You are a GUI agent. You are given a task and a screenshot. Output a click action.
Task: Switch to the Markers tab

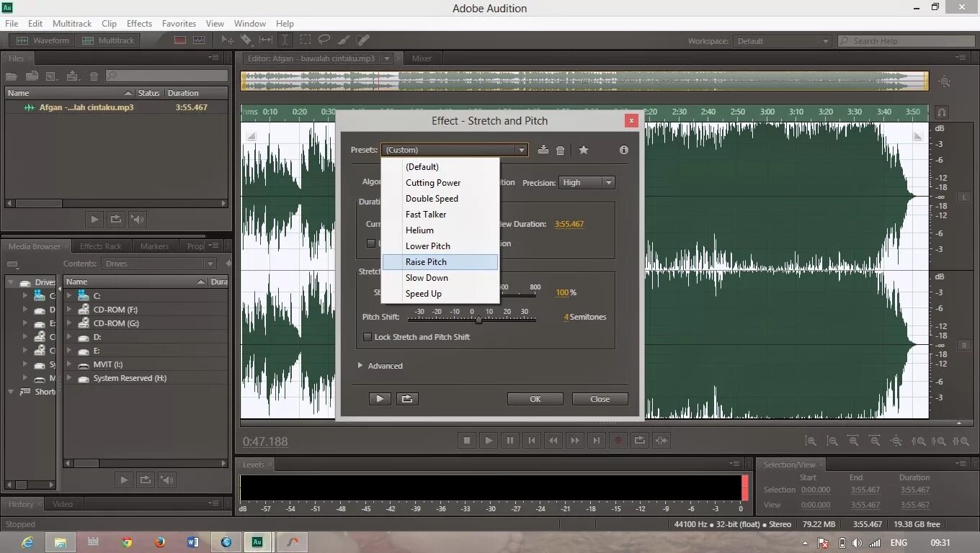(x=154, y=246)
